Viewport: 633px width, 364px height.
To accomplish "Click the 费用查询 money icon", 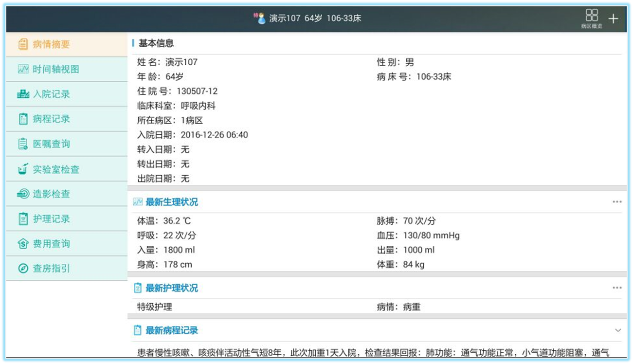I will tap(23, 244).
